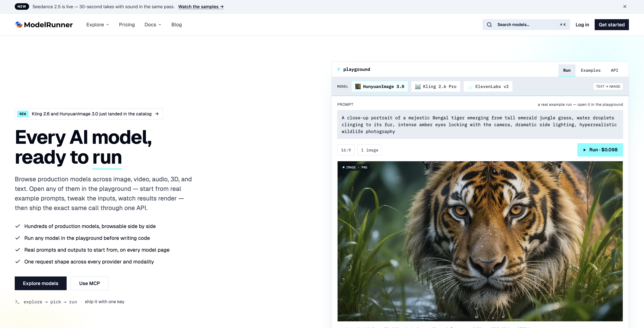Click the NEW badge in top banner
644x328 pixels.
point(22,7)
